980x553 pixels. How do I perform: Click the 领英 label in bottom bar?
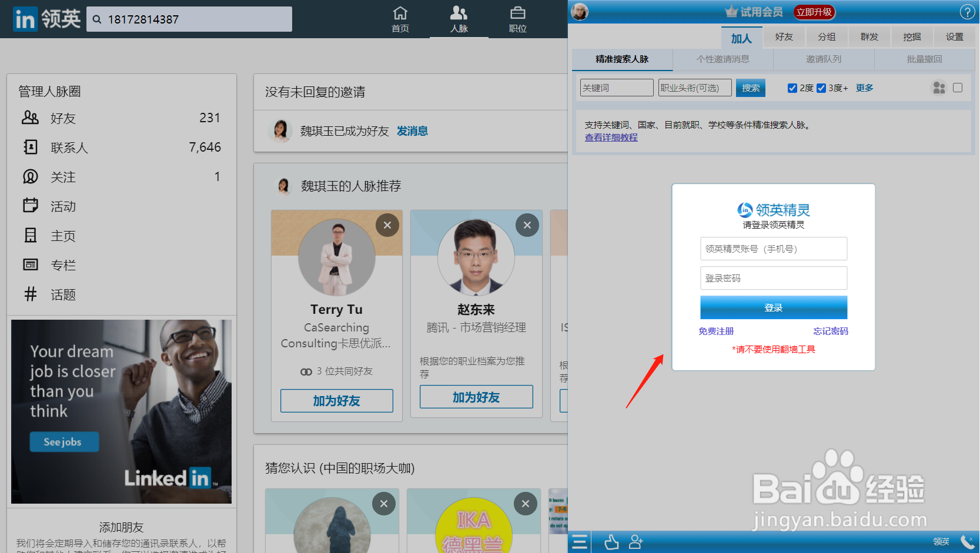[x=941, y=542]
